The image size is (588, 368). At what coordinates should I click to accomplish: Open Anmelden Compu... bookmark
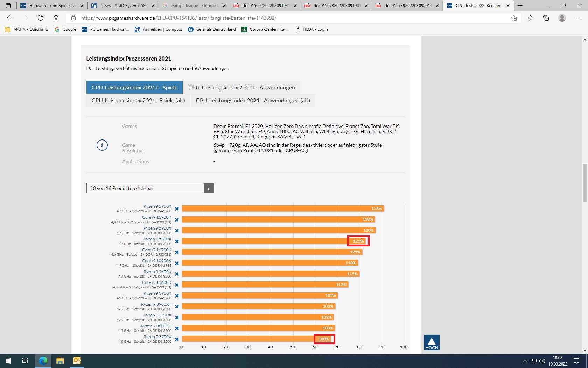click(159, 29)
